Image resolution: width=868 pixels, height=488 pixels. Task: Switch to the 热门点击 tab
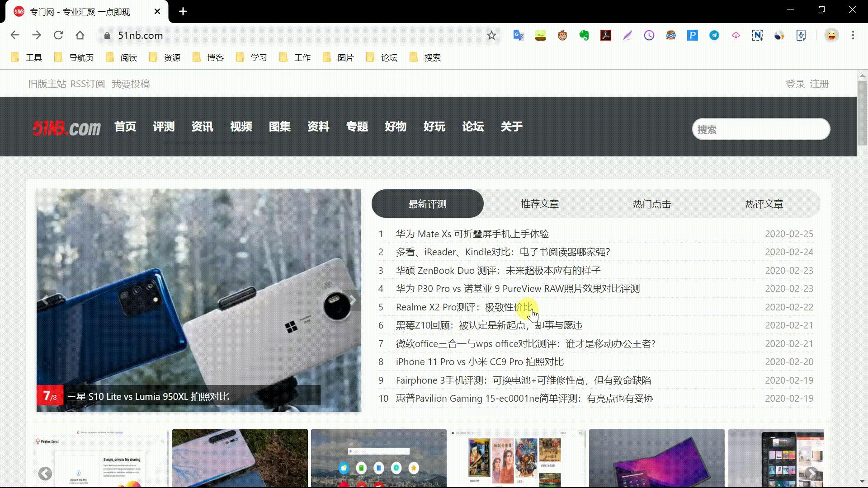(x=651, y=204)
